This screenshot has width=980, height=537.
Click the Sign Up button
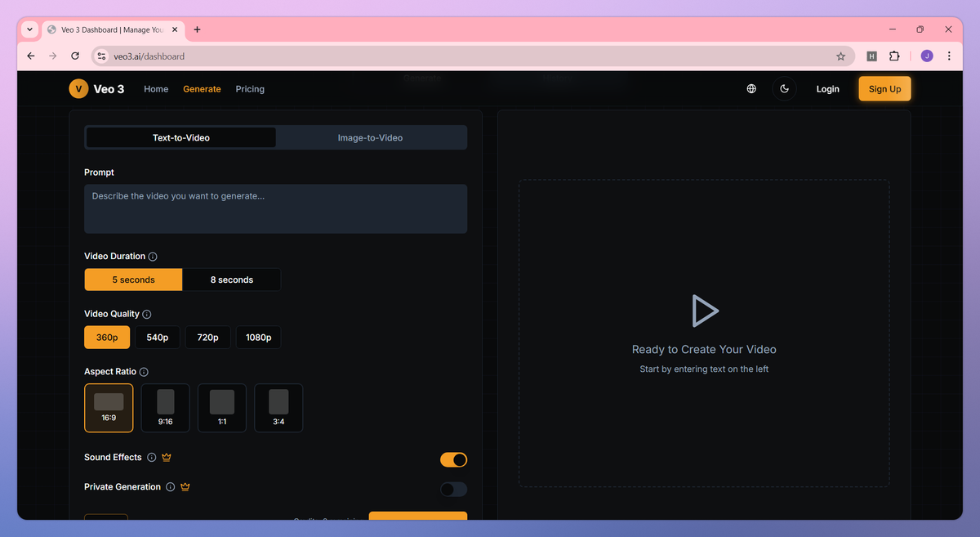[x=884, y=89]
